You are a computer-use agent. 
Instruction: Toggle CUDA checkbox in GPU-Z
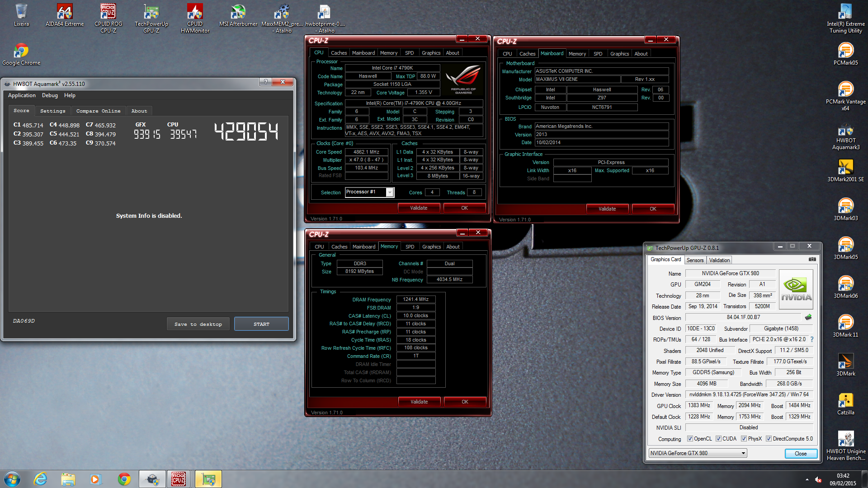click(x=718, y=439)
